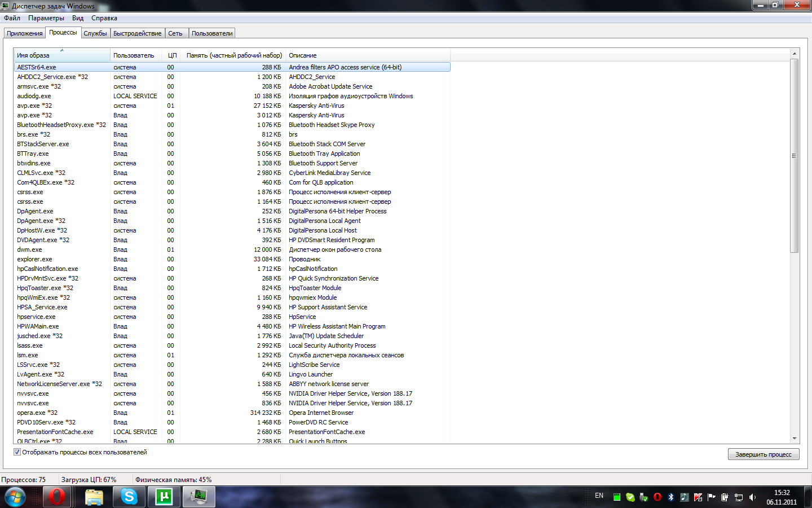Select the PDVD10Serv.exe *32 process
812x508 pixels.
(x=232, y=422)
